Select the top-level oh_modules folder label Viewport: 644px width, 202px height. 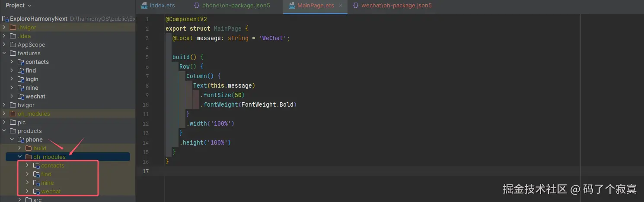tap(34, 114)
